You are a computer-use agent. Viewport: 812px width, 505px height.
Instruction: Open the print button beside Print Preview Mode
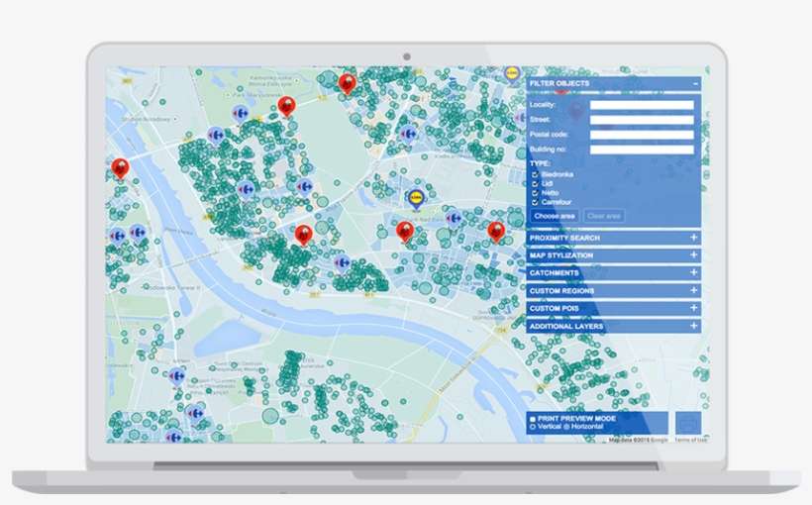click(688, 423)
